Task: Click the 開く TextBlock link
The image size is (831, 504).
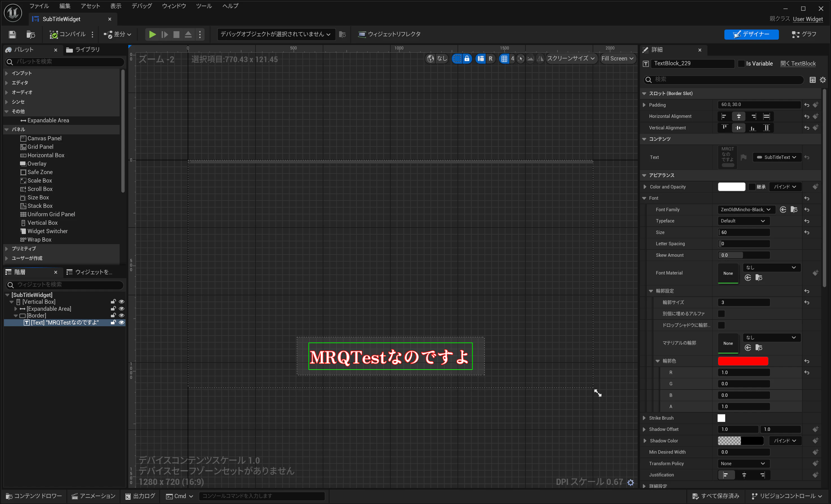Action: (x=798, y=64)
